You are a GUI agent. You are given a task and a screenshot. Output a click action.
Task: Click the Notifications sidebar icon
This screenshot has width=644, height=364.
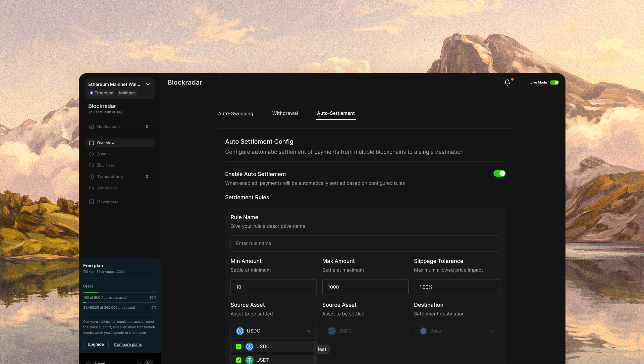pyautogui.click(x=92, y=127)
